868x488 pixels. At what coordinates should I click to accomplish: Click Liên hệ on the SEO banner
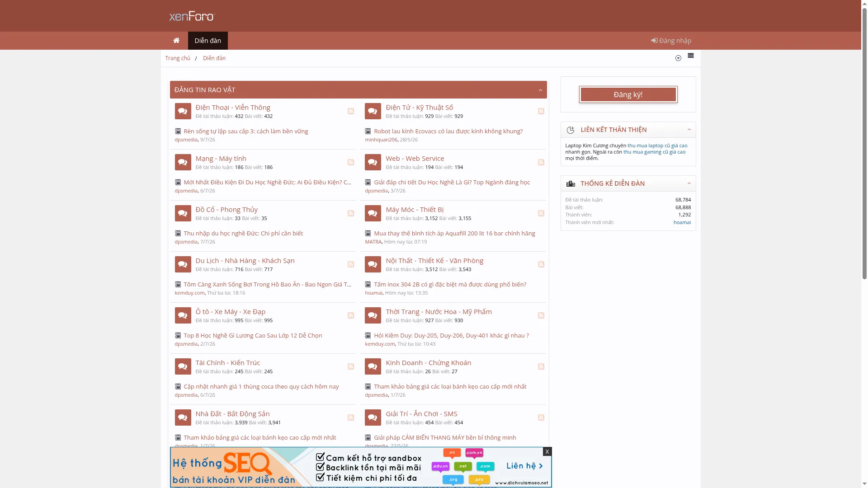tap(524, 466)
